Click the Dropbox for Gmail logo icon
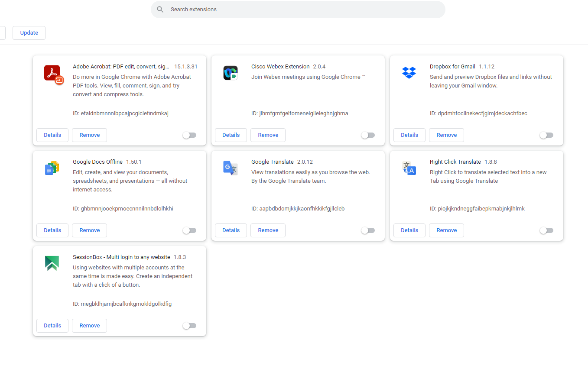This screenshot has width=588, height=369. coord(409,72)
